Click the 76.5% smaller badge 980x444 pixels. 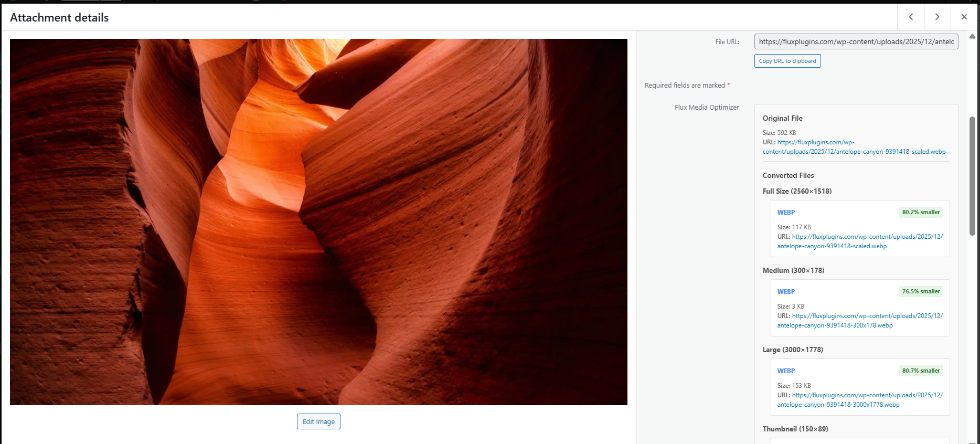coord(921,291)
